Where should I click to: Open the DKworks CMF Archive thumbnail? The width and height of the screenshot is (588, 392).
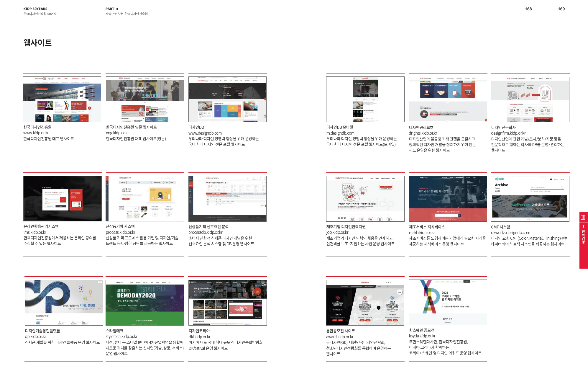tap(530, 199)
